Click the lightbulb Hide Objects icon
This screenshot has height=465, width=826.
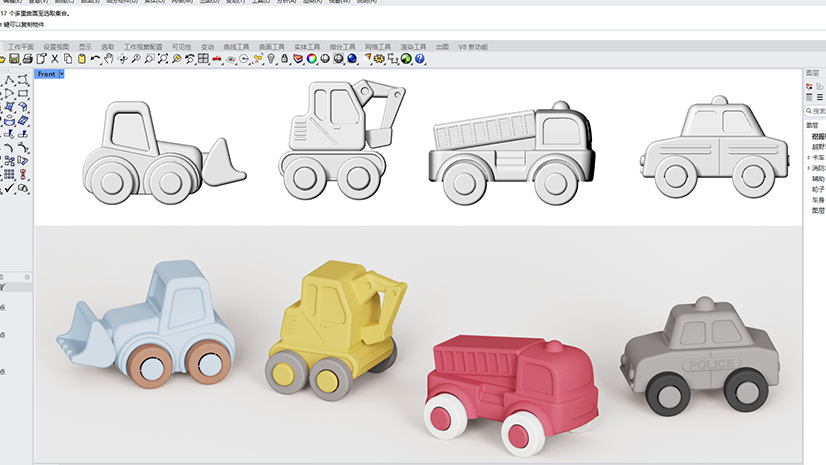pos(271,59)
